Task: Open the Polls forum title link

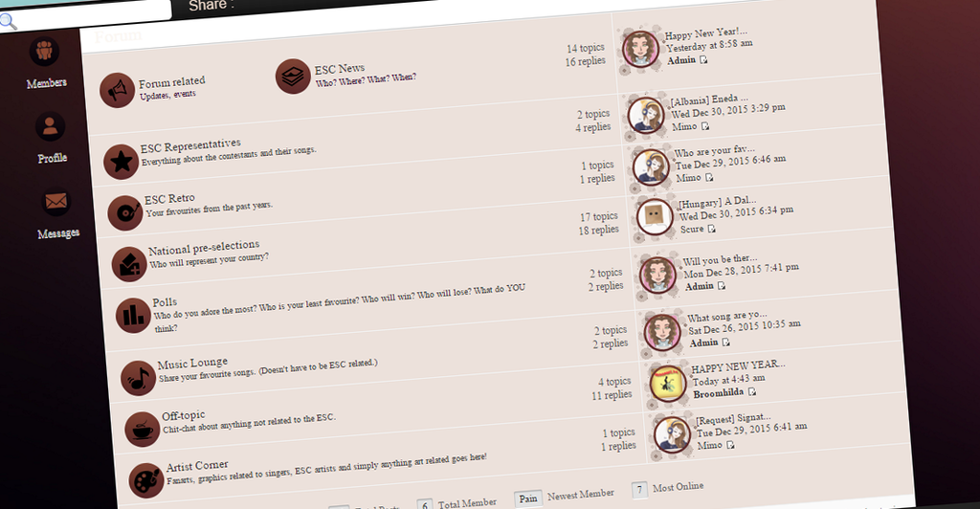Action: (x=165, y=302)
